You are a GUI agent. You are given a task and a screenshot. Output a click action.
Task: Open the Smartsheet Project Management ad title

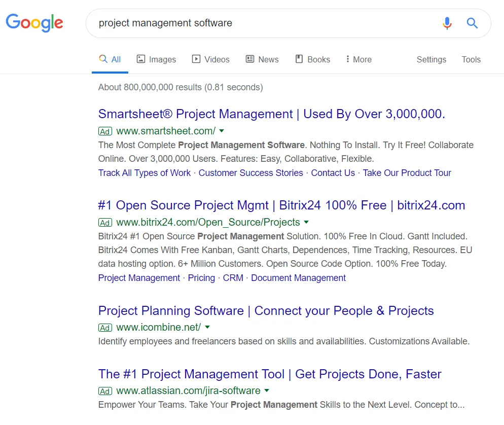pos(272,114)
